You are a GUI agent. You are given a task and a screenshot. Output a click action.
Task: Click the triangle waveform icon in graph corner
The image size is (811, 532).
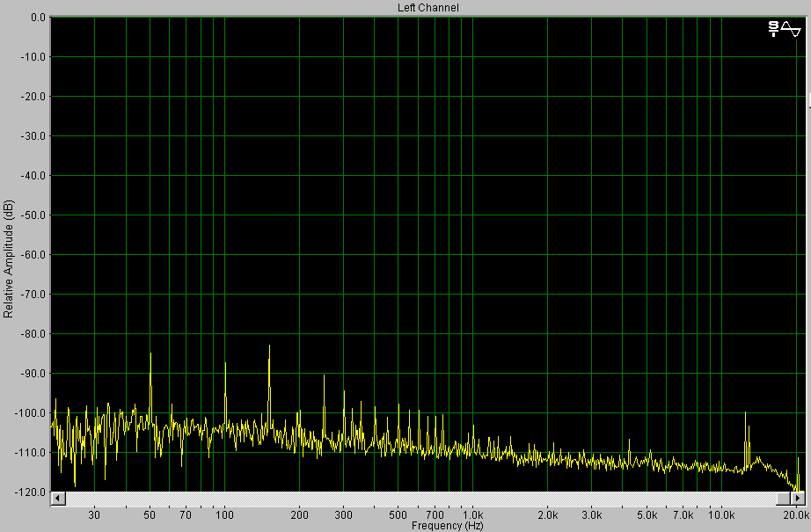coord(791,29)
